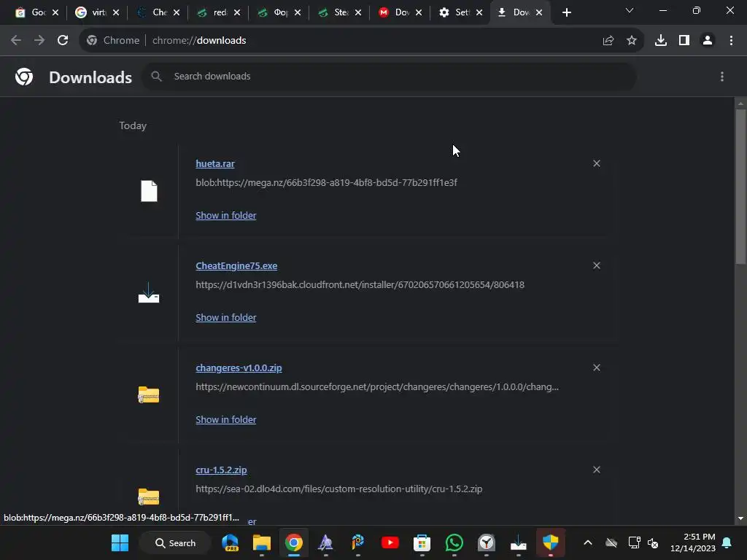747x560 pixels.
Task: Open the hueta.rar file link
Action: tap(215, 163)
